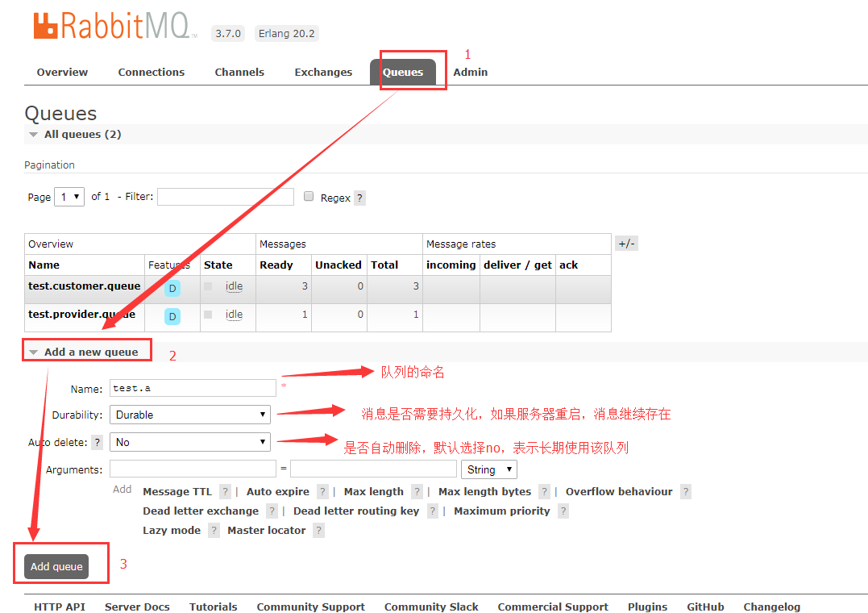Click state indicator square for test.provider.queue

click(x=208, y=315)
